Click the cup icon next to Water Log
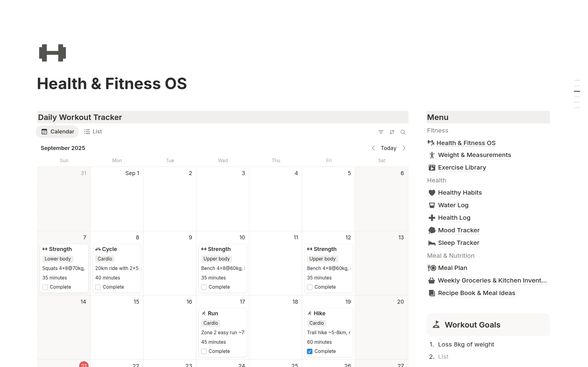The height and width of the screenshot is (367, 588). [432, 205]
